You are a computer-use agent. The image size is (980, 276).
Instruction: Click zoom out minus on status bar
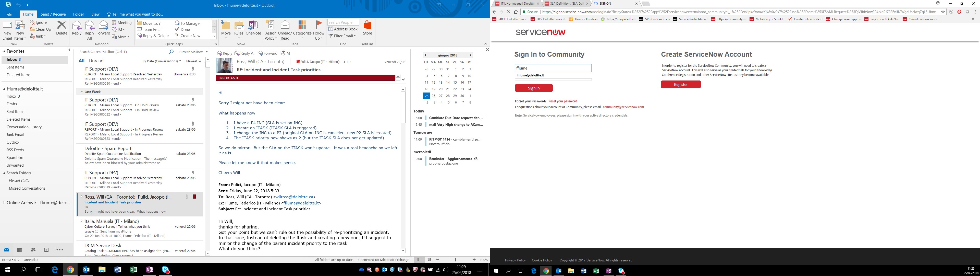437,260
